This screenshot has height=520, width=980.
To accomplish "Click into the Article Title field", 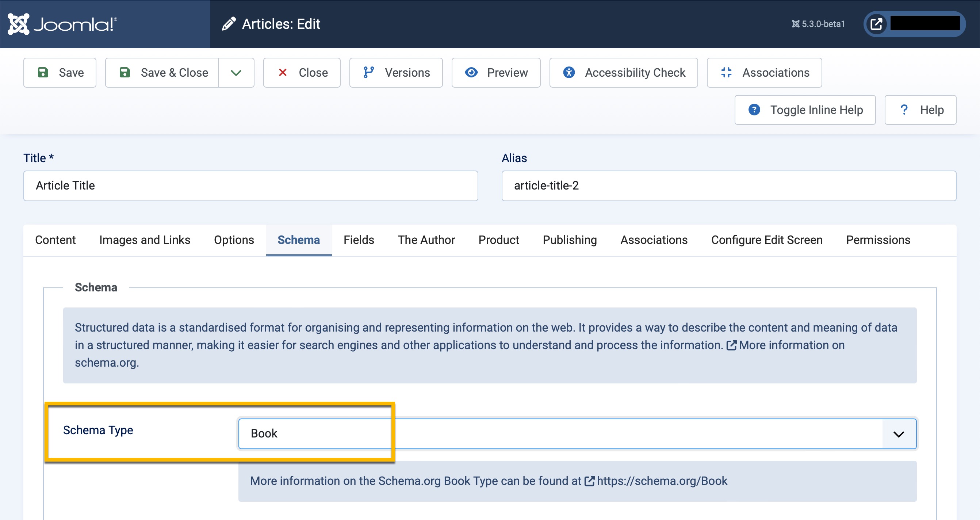I will pos(250,186).
